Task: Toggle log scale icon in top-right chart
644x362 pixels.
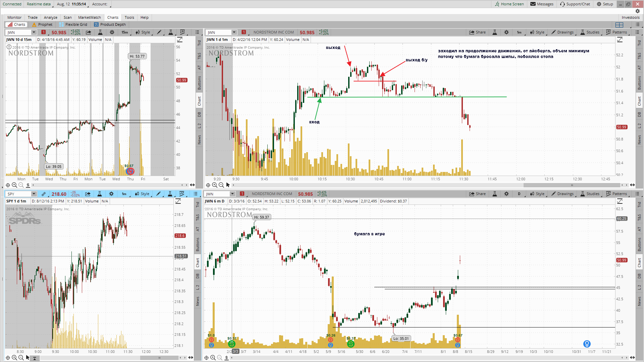Action: point(620,40)
